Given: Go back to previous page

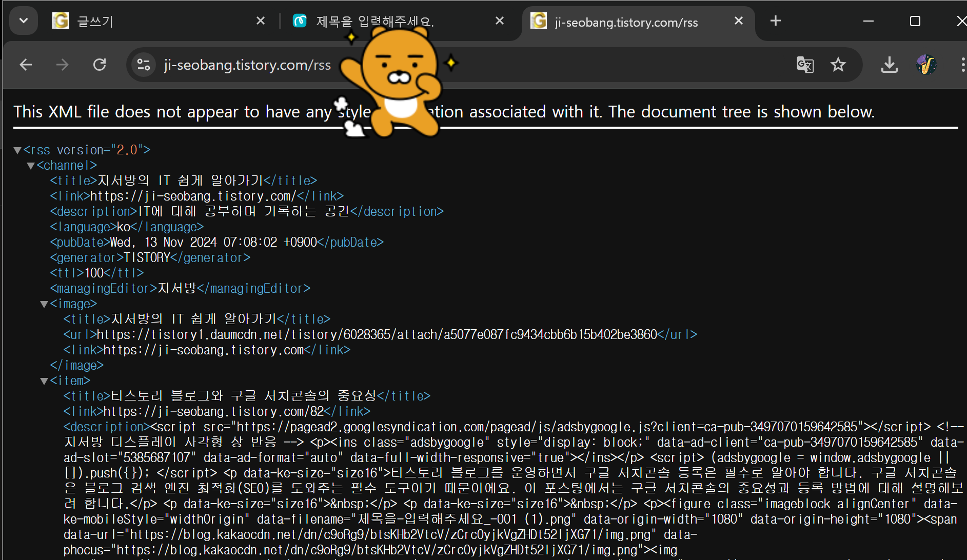Looking at the screenshot, I should [26, 65].
